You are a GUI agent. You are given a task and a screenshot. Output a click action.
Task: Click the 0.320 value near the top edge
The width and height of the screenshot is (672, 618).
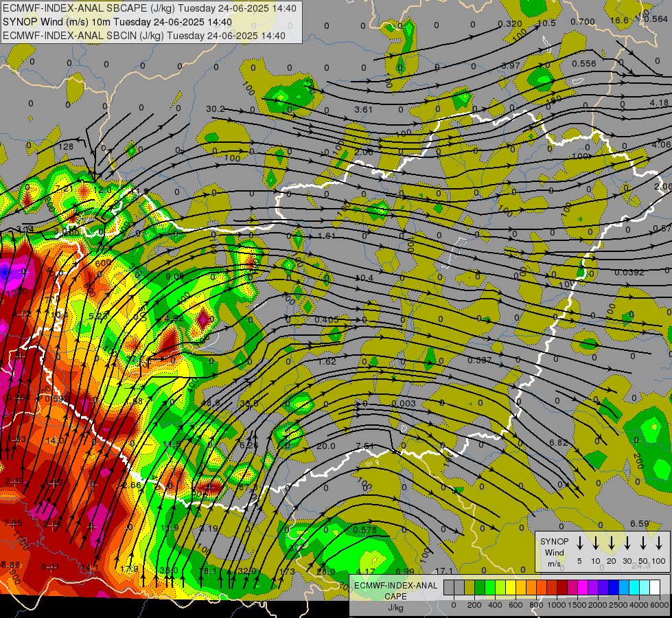(x=510, y=23)
